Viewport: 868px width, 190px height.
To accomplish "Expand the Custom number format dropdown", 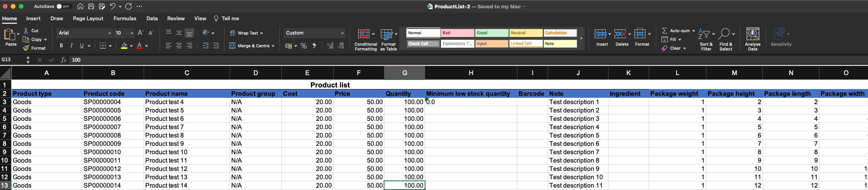I will [342, 33].
